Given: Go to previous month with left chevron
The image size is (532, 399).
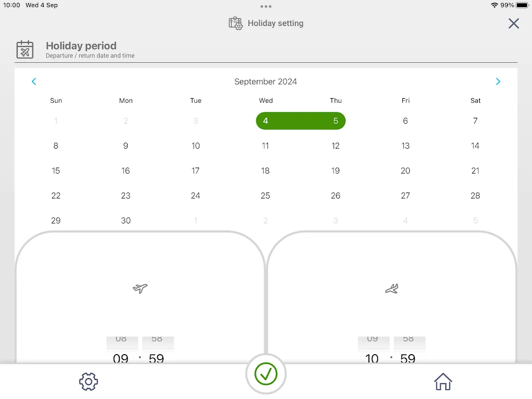Looking at the screenshot, I should click(34, 81).
